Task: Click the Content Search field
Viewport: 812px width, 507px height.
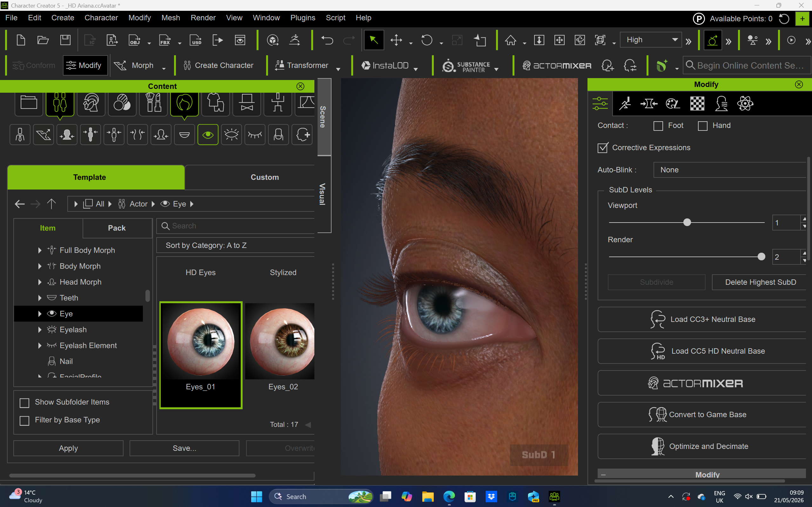Action: pyautogui.click(x=236, y=226)
